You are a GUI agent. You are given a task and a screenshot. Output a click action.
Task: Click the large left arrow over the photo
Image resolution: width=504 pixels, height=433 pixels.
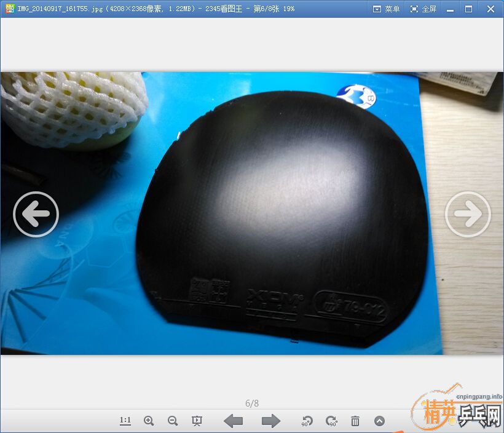click(36, 214)
